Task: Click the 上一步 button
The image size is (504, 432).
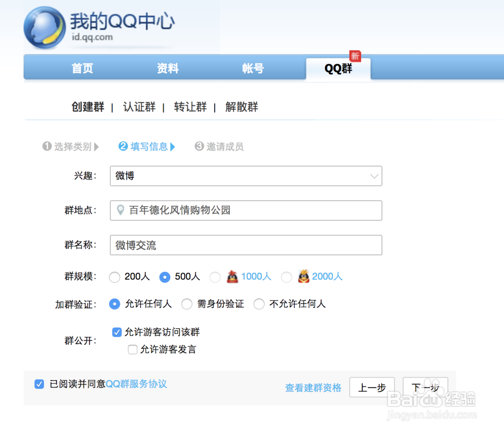Action: 372,387
